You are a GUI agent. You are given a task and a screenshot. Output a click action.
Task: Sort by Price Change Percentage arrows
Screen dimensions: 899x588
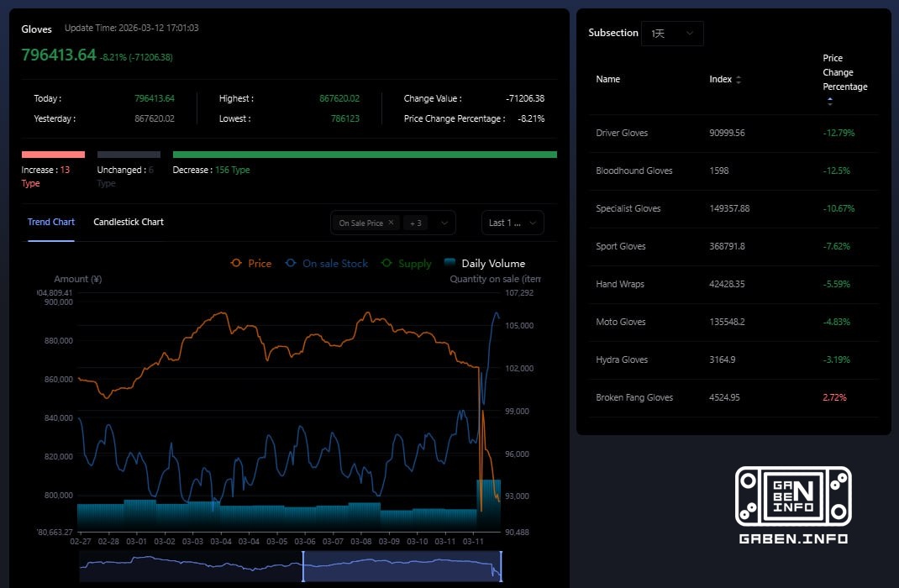830,101
